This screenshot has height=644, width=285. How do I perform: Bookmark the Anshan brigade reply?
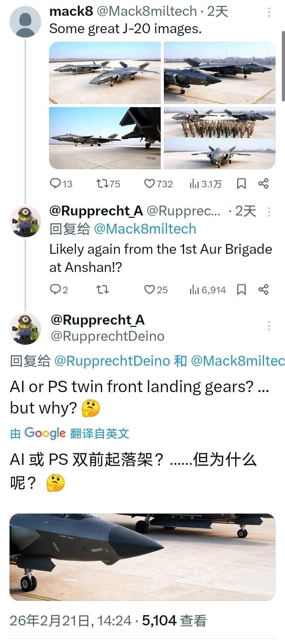tap(241, 290)
